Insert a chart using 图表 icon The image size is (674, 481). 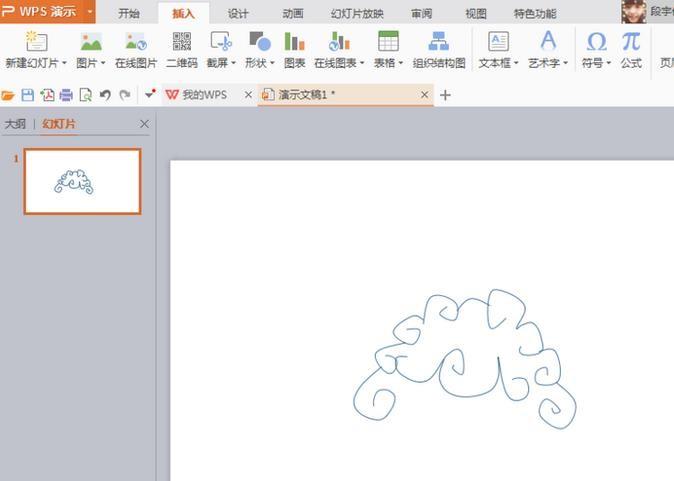(x=294, y=42)
